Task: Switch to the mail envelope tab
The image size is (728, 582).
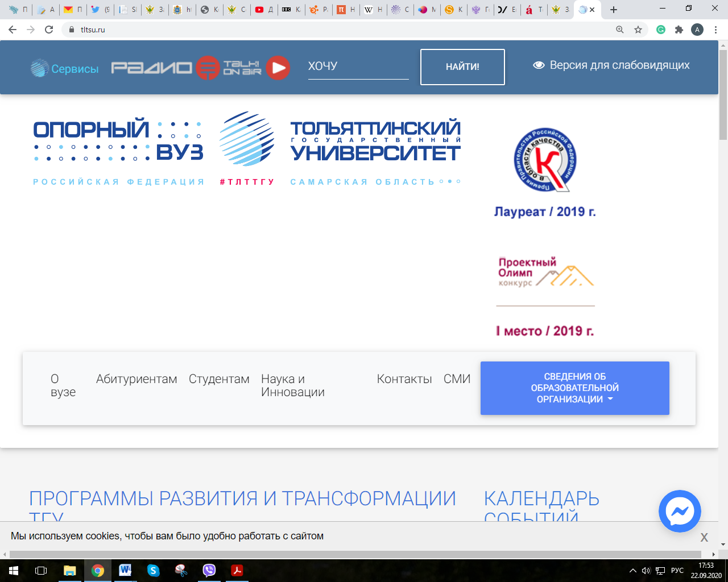Action: click(73, 10)
